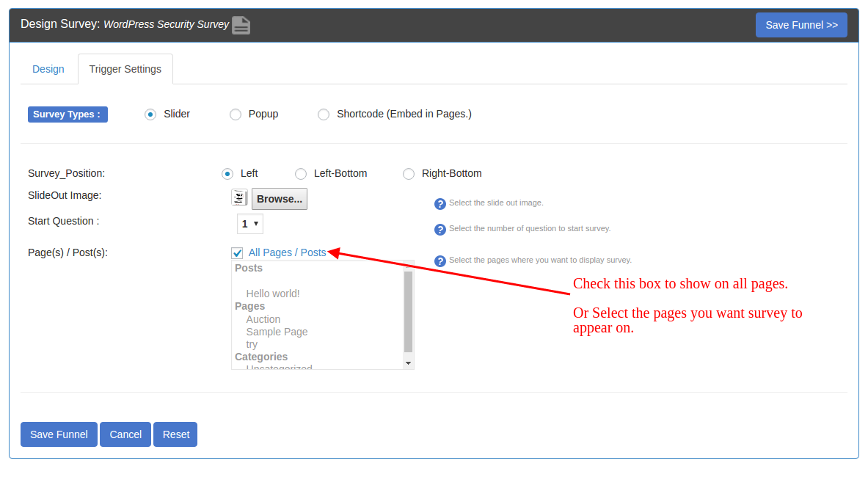Click the SlideOut image file icon
This screenshot has height=477, width=868.
239,198
